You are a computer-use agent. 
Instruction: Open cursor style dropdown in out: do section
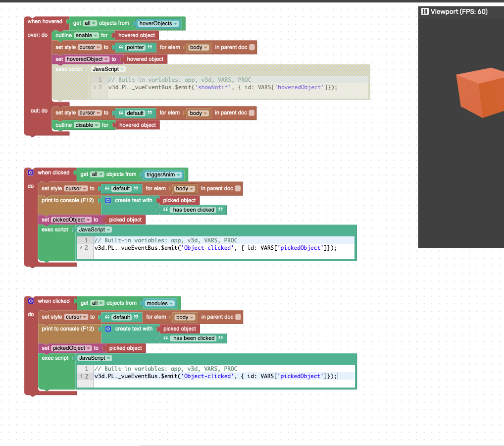pos(90,113)
